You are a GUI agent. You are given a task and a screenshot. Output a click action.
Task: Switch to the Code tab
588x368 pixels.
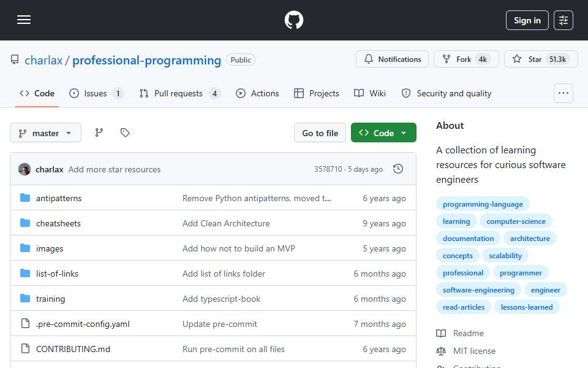(x=37, y=93)
